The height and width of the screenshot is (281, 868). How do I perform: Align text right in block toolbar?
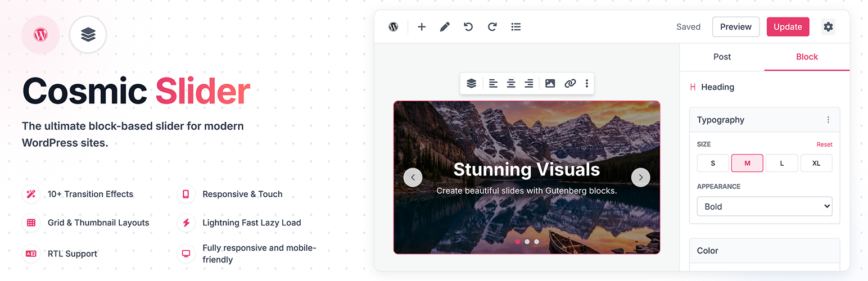tap(529, 83)
